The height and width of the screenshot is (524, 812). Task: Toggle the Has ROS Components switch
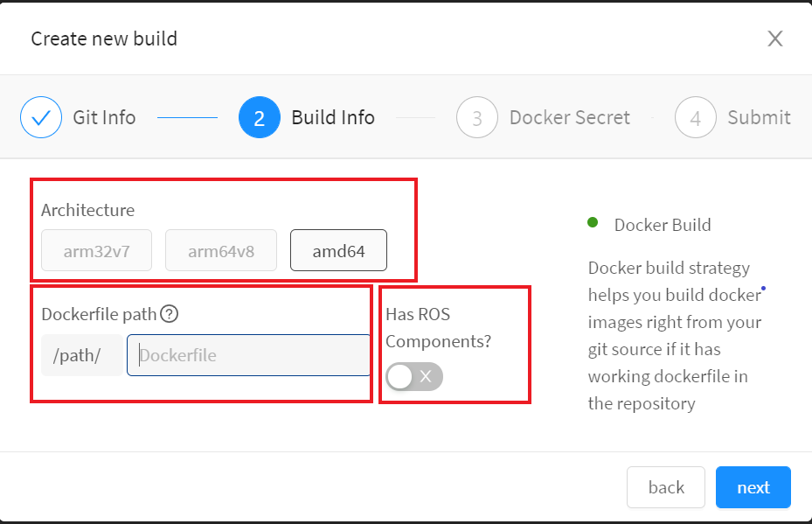pyautogui.click(x=414, y=376)
